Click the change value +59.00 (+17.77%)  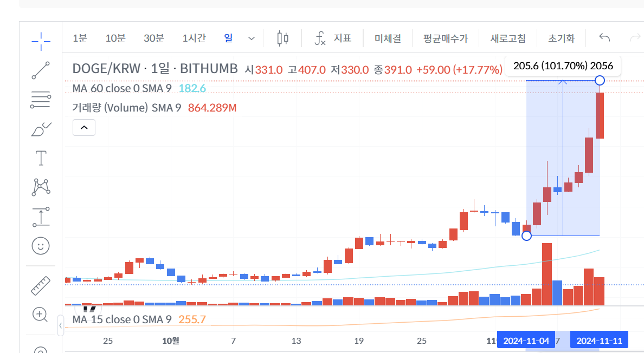pyautogui.click(x=460, y=70)
